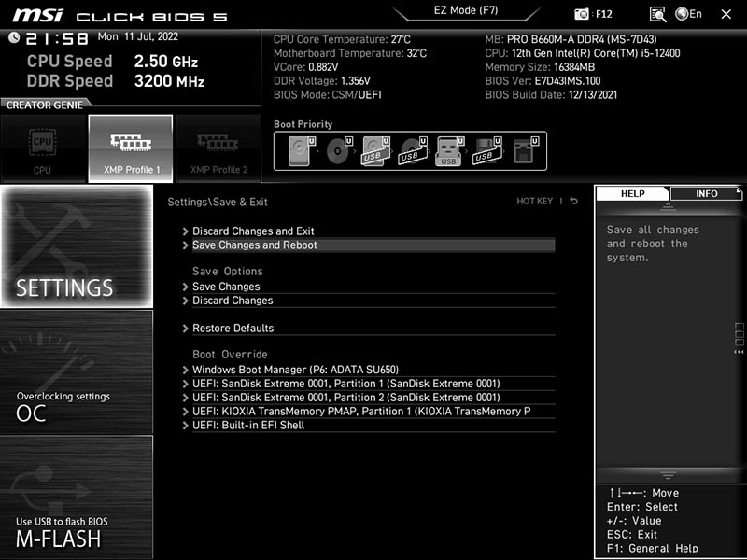This screenshot has height=560, width=747.
Task: Click the scroll-up handle atop help panel
Action: coord(668,207)
